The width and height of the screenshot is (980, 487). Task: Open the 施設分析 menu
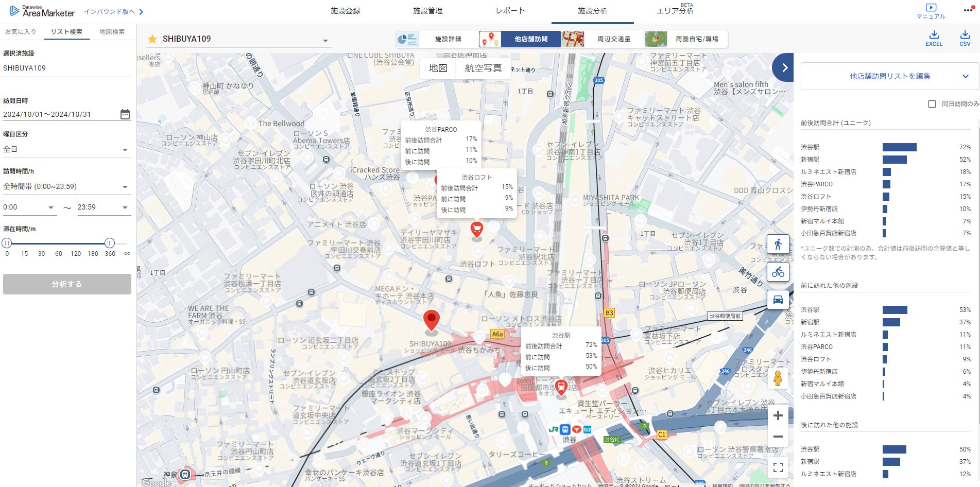click(593, 11)
